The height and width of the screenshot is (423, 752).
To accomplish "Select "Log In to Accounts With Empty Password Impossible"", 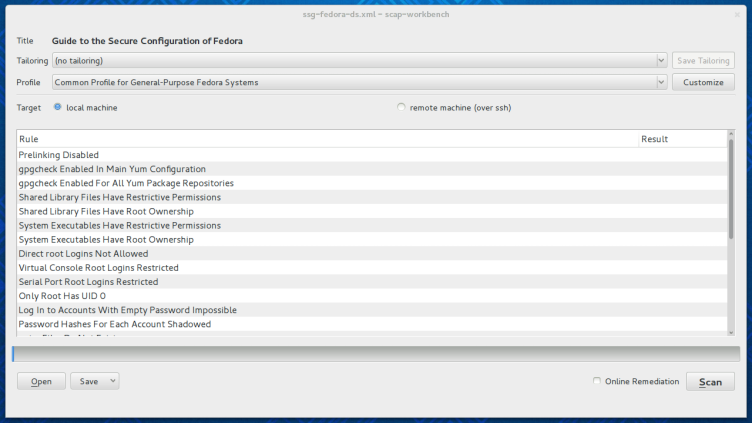I will [372, 310].
